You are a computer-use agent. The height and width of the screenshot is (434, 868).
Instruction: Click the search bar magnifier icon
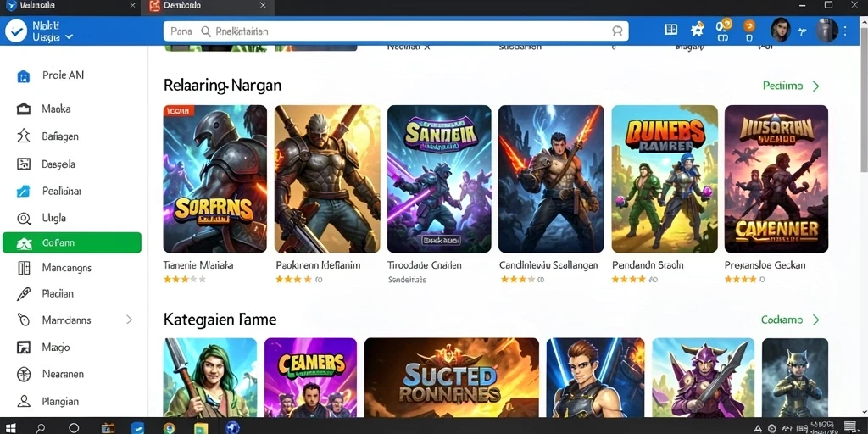tap(206, 31)
